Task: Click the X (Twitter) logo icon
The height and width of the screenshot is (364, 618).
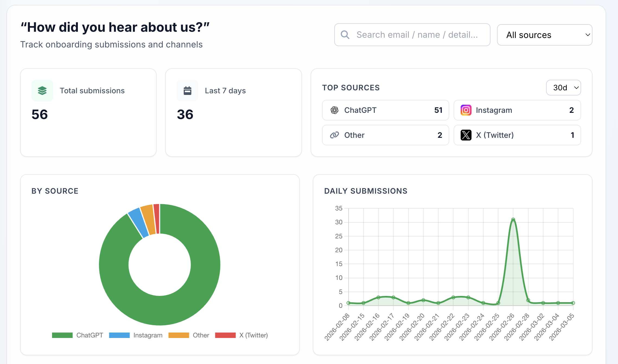Action: coord(466,135)
